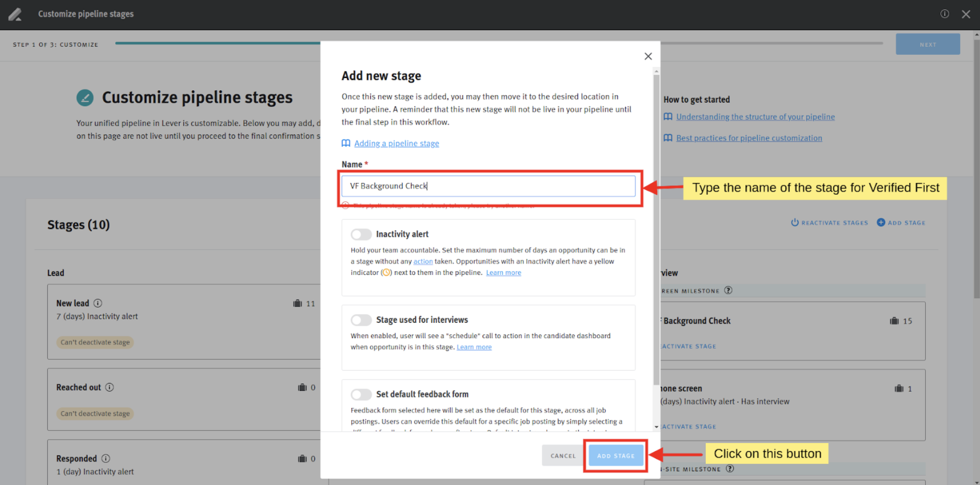
Task: Click the book icon beside Adding a pipeline stage
Action: 346,143
